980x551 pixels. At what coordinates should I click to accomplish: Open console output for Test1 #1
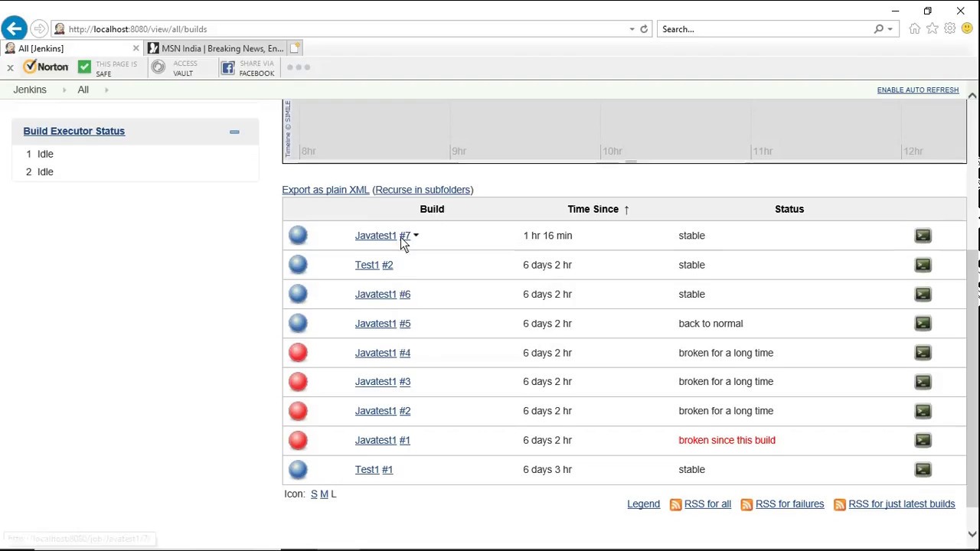pos(923,469)
